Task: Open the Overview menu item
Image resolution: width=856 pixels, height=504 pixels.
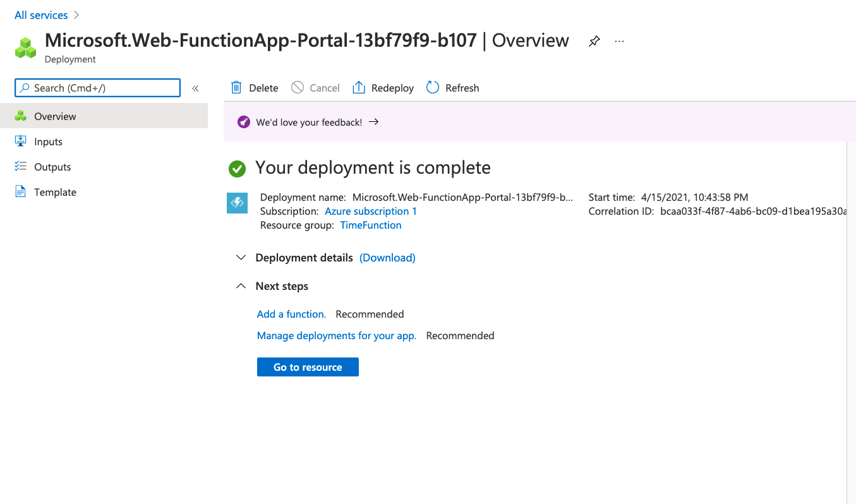Action: pyautogui.click(x=104, y=116)
